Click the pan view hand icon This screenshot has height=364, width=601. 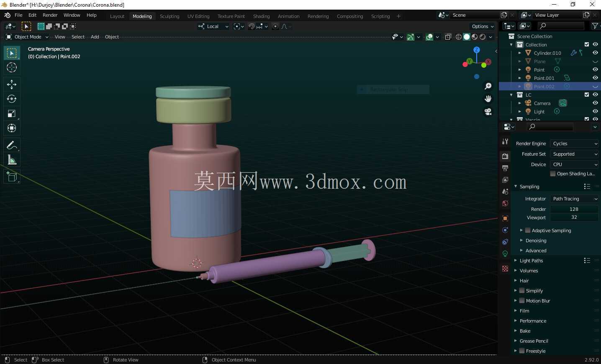coord(488,99)
